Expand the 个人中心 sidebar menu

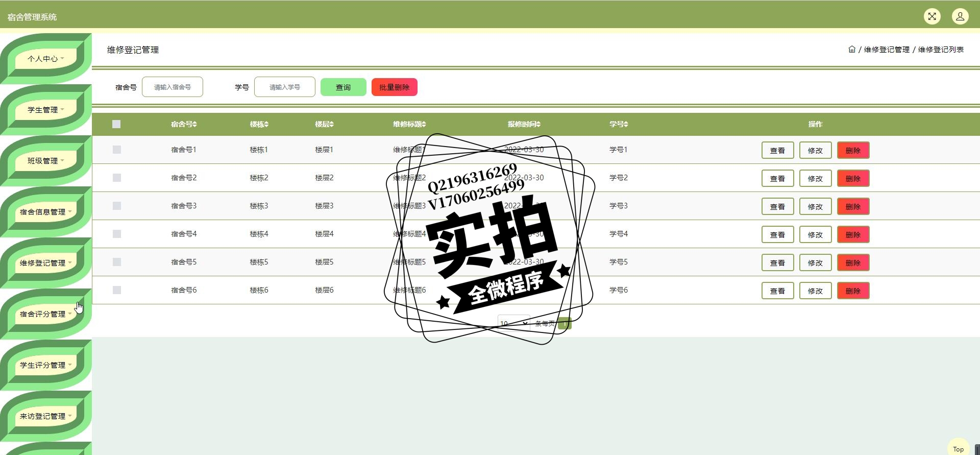pyautogui.click(x=46, y=59)
